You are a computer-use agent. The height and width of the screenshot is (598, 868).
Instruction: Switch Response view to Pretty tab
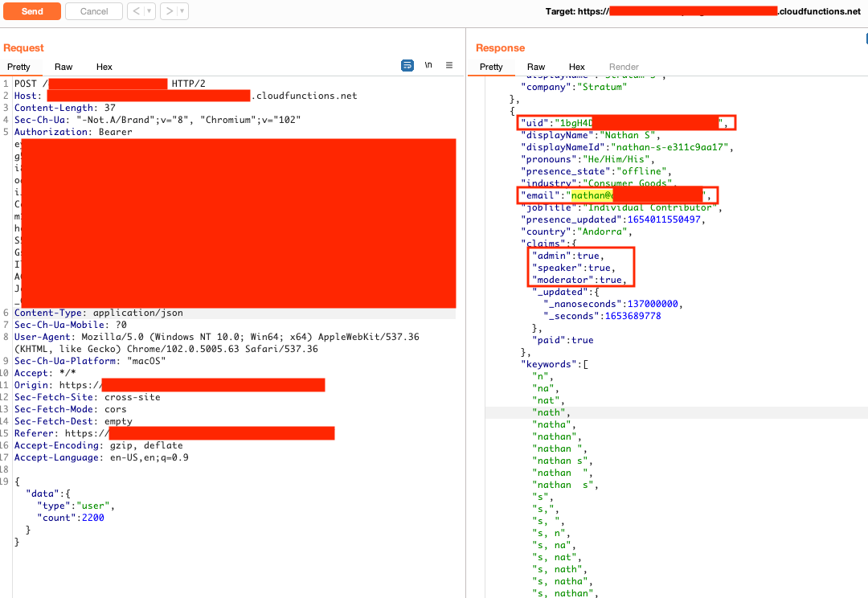491,67
